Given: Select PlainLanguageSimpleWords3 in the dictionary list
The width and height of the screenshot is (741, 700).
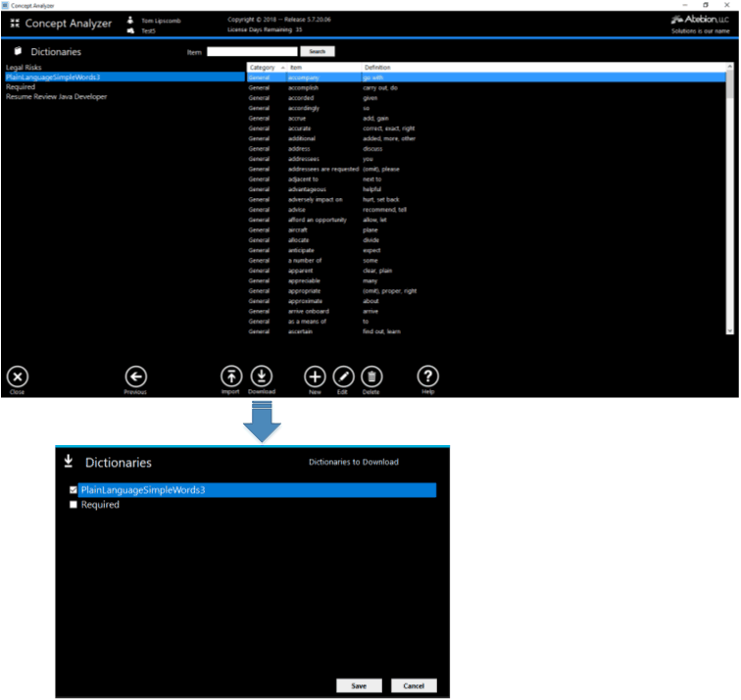Looking at the screenshot, I should (124, 77).
